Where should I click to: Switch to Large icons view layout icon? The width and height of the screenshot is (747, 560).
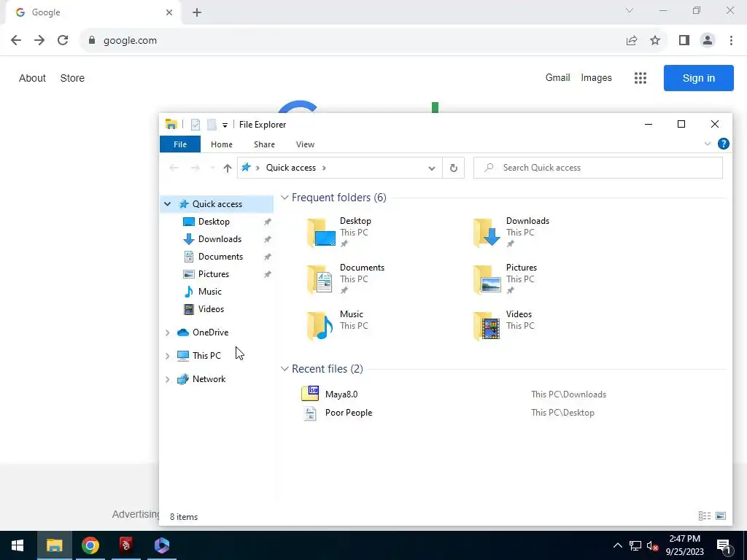pyautogui.click(x=721, y=516)
